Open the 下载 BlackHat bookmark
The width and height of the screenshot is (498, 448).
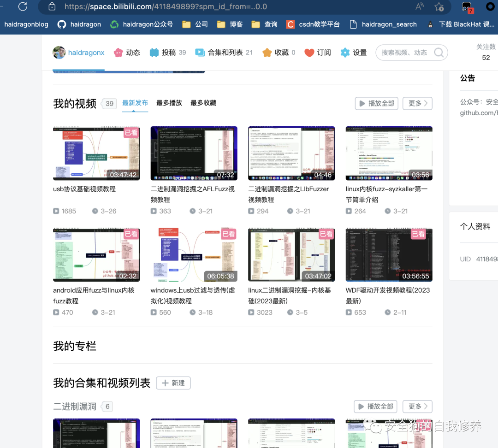(461, 24)
